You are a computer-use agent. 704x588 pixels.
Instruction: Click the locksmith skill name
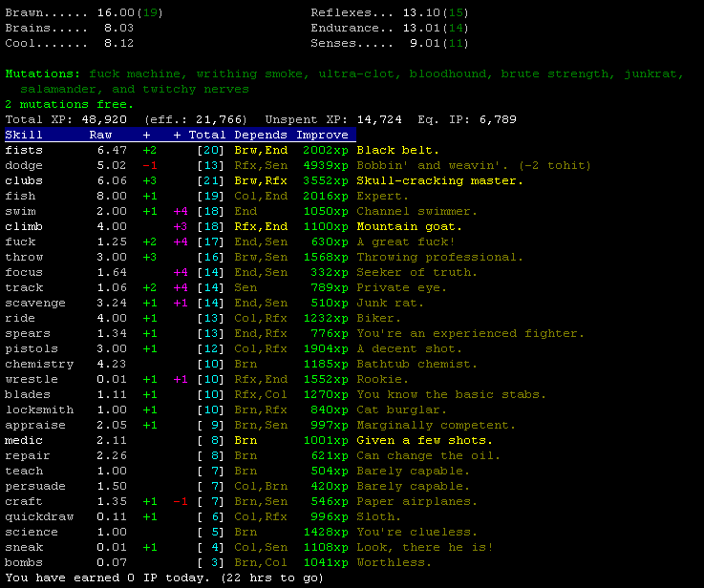coord(39,409)
